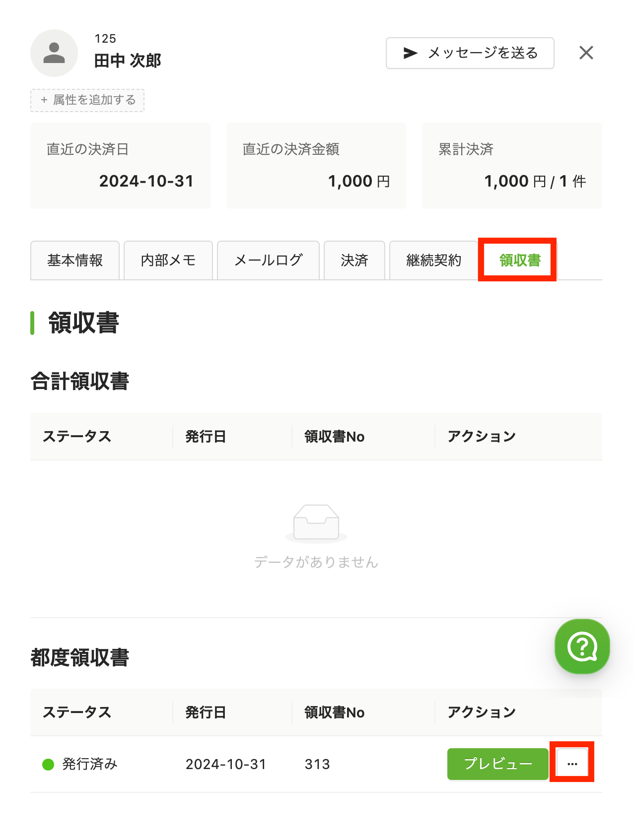
Task: Click the empty inbox illustration
Action: point(316,522)
